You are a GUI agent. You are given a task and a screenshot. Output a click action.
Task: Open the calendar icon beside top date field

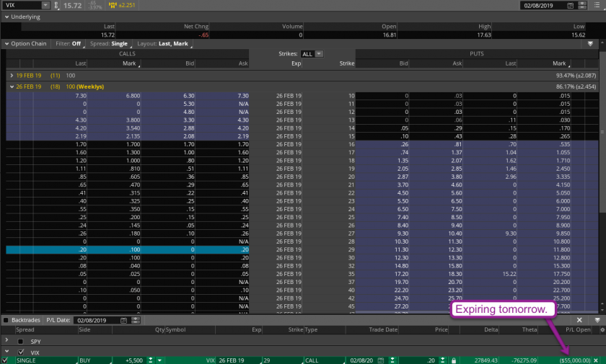(x=571, y=5)
